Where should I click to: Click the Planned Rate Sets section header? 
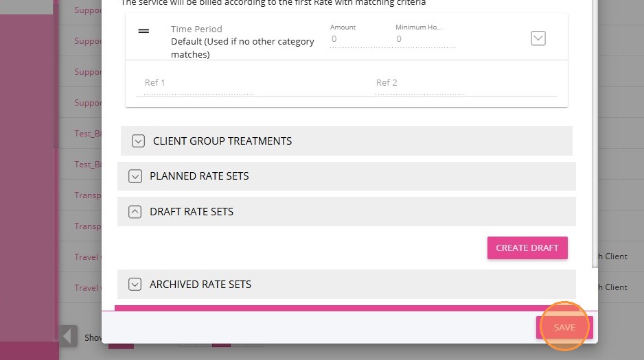click(x=199, y=176)
